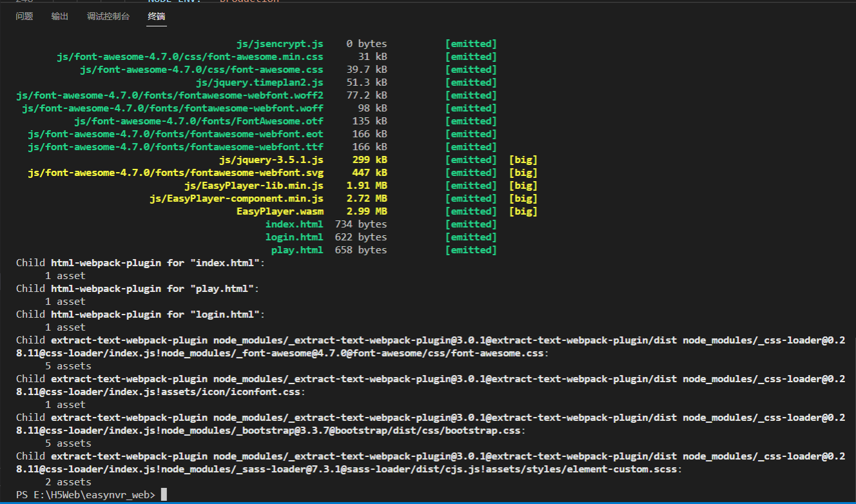This screenshot has width=856, height=504.
Task: Click the js/jsencrypt.js file line
Action: (280, 44)
